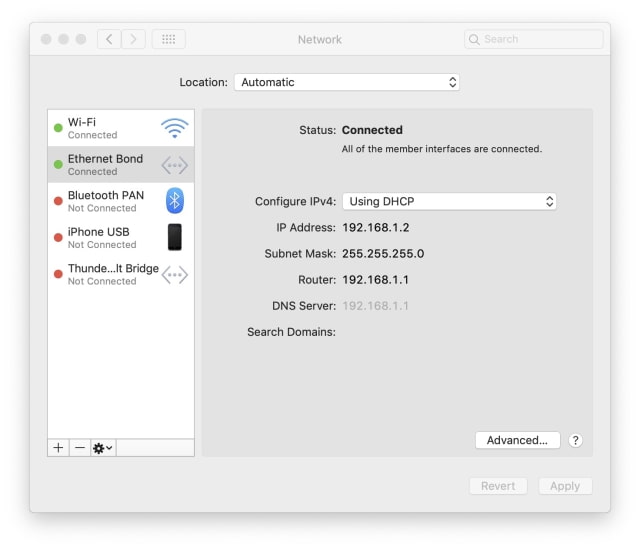
Task: Open help with the question mark
Action: [x=576, y=440]
